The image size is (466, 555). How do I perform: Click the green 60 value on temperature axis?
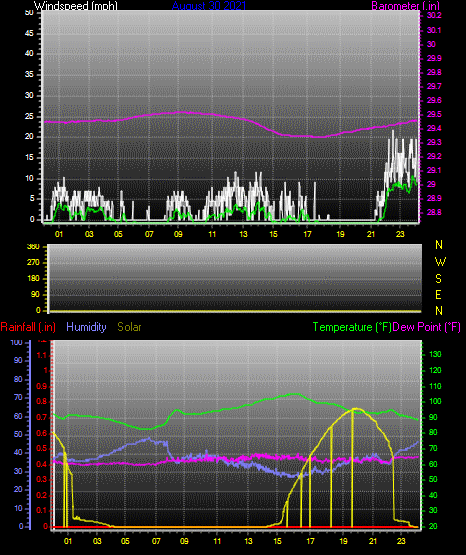[x=433, y=464]
